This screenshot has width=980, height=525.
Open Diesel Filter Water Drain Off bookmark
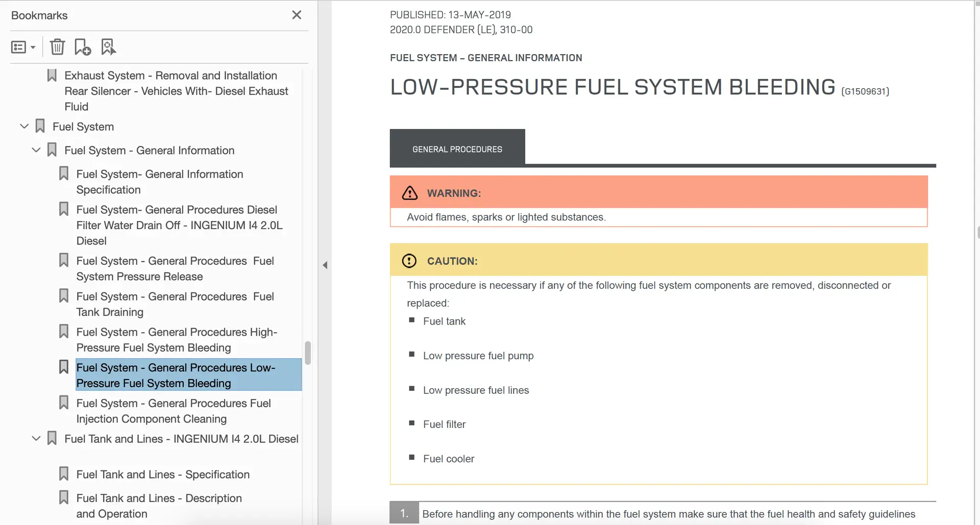point(179,225)
